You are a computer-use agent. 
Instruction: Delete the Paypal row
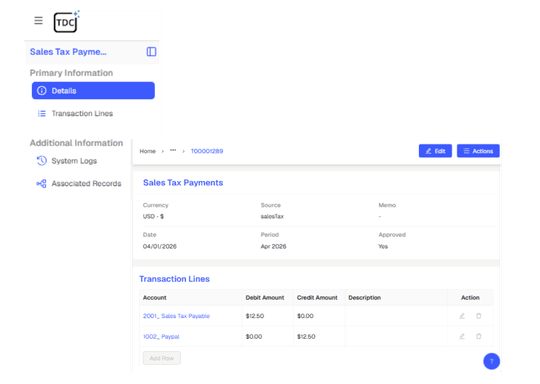[478, 336]
